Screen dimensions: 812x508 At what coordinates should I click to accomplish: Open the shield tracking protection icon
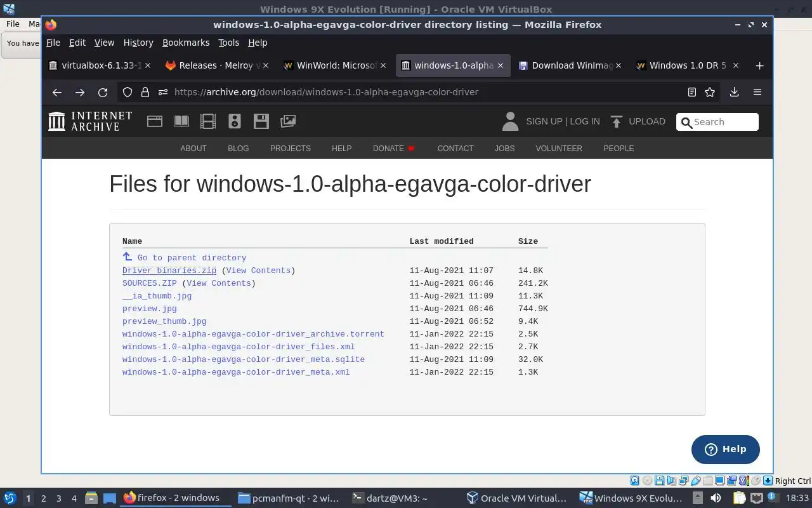click(x=128, y=92)
